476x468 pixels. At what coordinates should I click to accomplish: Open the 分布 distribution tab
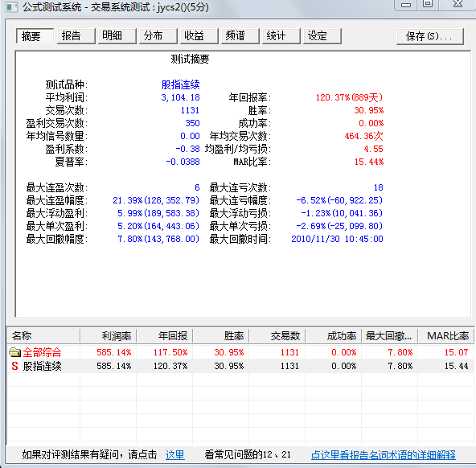coord(158,36)
